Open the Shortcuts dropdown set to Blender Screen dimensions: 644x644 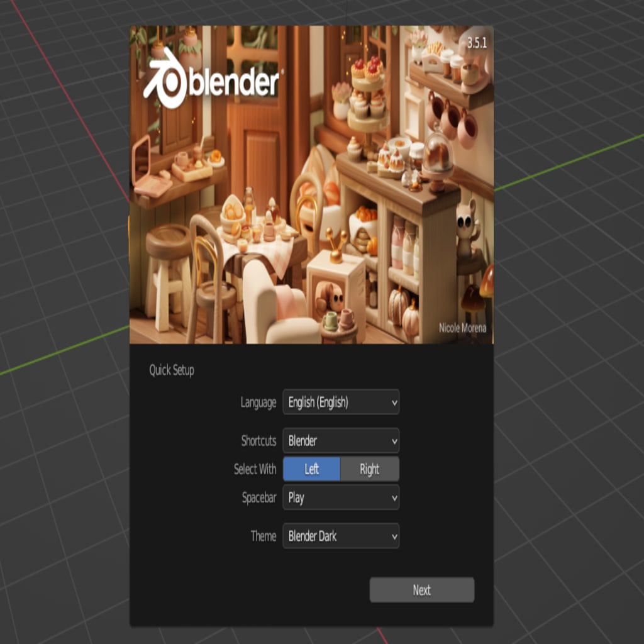click(341, 441)
